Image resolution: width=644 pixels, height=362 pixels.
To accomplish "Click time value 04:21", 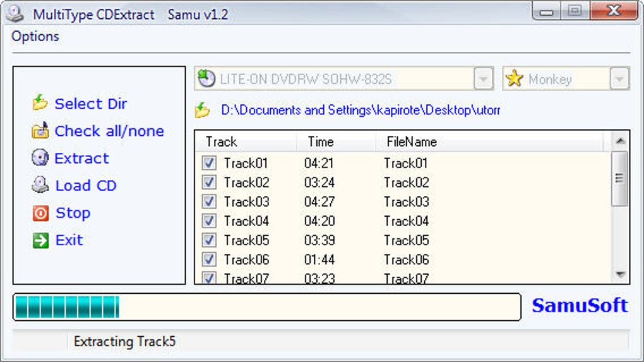I will click(319, 163).
